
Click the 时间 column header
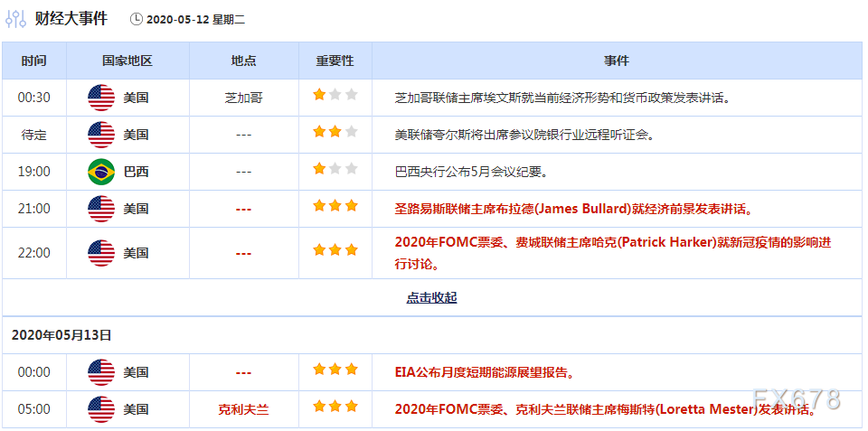click(x=33, y=61)
